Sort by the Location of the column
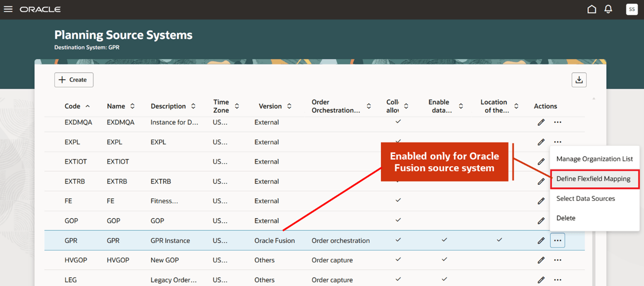Screen dimensions: 644x286 [x=516, y=106]
